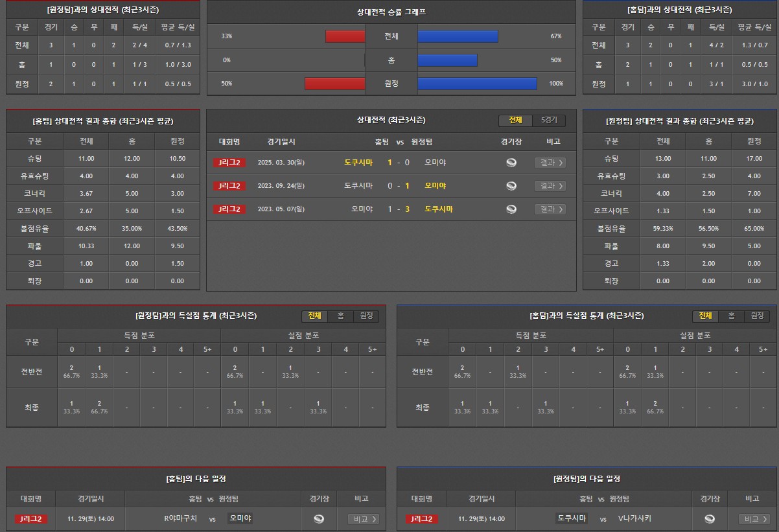Open stadium icon for 도쿠시마 vs V나가사키 fixture
The width and height of the screenshot is (779, 532).
tap(710, 519)
